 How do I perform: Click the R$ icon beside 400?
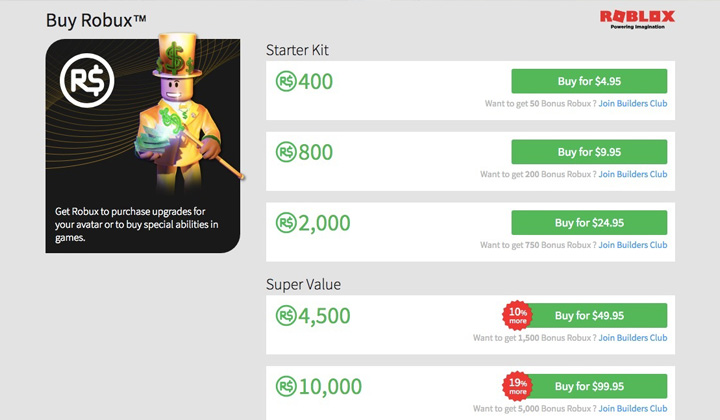coord(286,82)
